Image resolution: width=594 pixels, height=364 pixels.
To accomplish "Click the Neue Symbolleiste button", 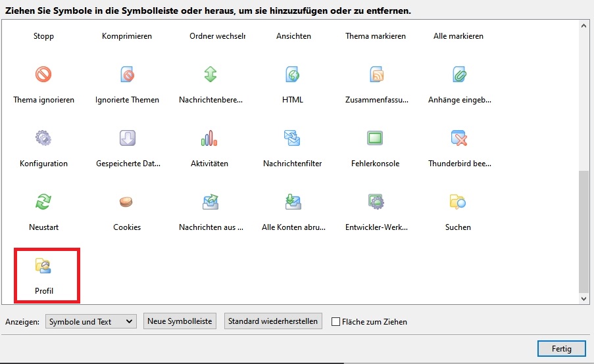I will click(180, 321).
